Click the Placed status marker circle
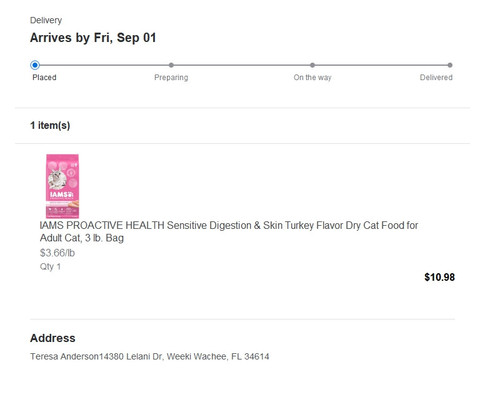 35,65
